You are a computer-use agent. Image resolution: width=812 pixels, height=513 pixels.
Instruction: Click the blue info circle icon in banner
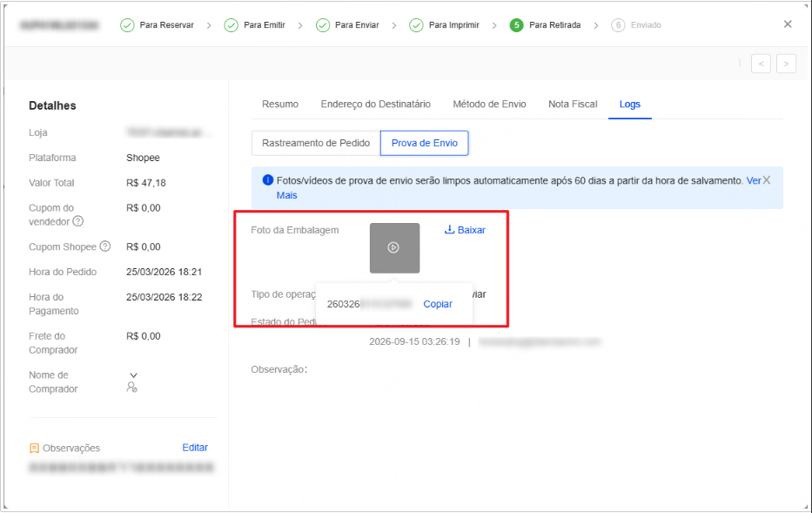268,180
